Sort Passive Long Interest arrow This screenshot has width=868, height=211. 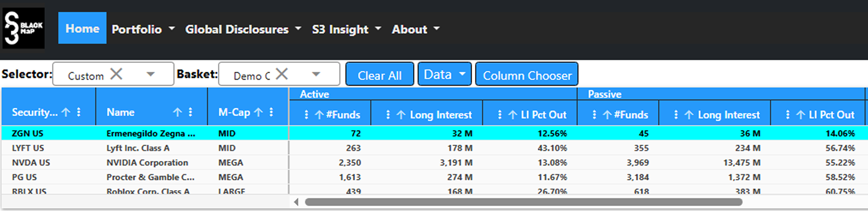tap(689, 115)
